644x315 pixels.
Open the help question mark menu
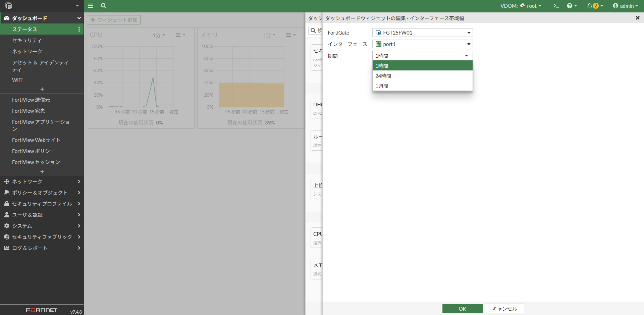pyautogui.click(x=572, y=6)
